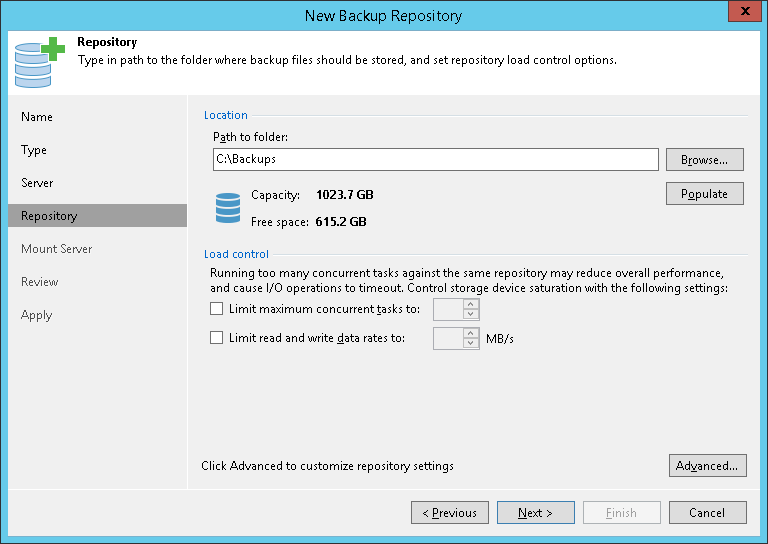Select the Repository wizard step
The image size is (768, 544).
[49, 216]
